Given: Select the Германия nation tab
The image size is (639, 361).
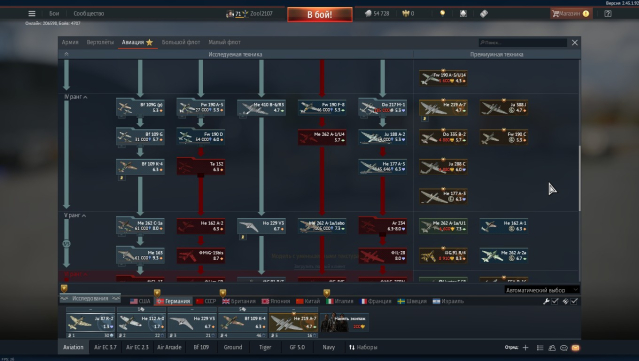Looking at the screenshot, I should click(174, 301).
